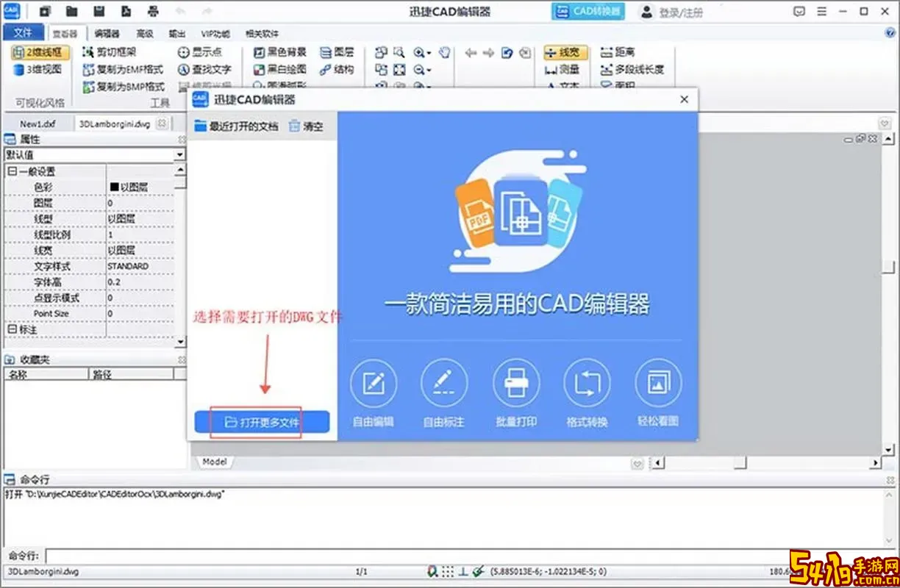
Task: Click the 字体高 0.2 value
Action: click(x=114, y=282)
